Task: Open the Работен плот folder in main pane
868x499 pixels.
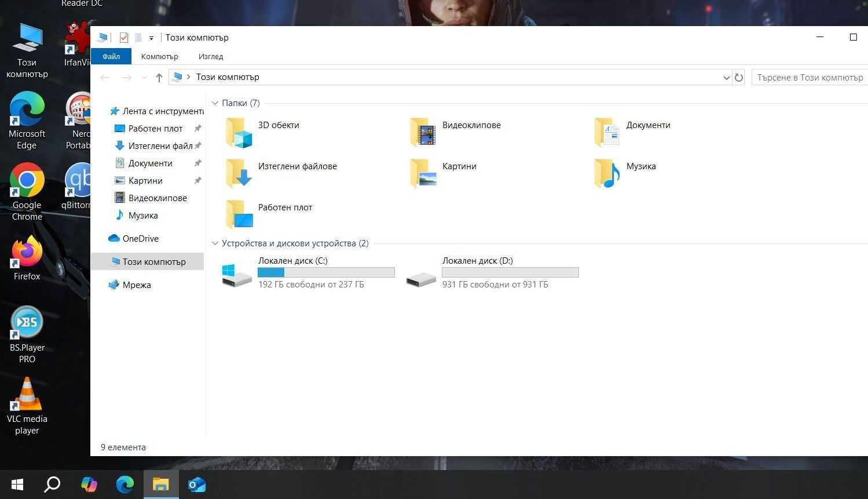Action: 269,214
